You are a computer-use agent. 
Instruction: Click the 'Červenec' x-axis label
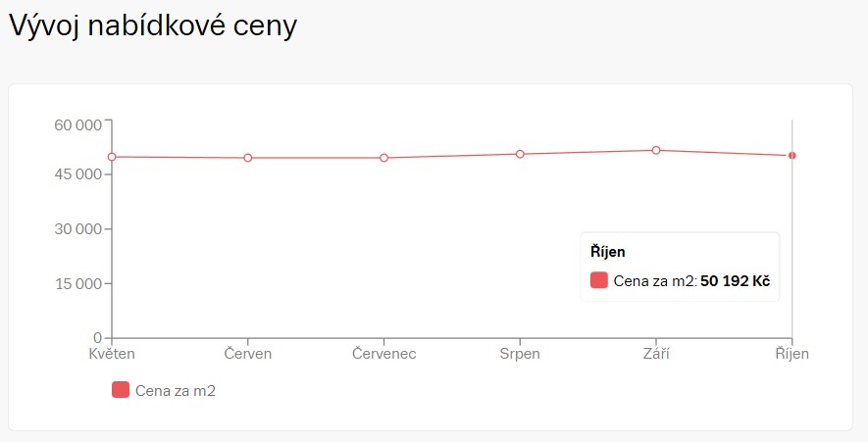pos(384,354)
